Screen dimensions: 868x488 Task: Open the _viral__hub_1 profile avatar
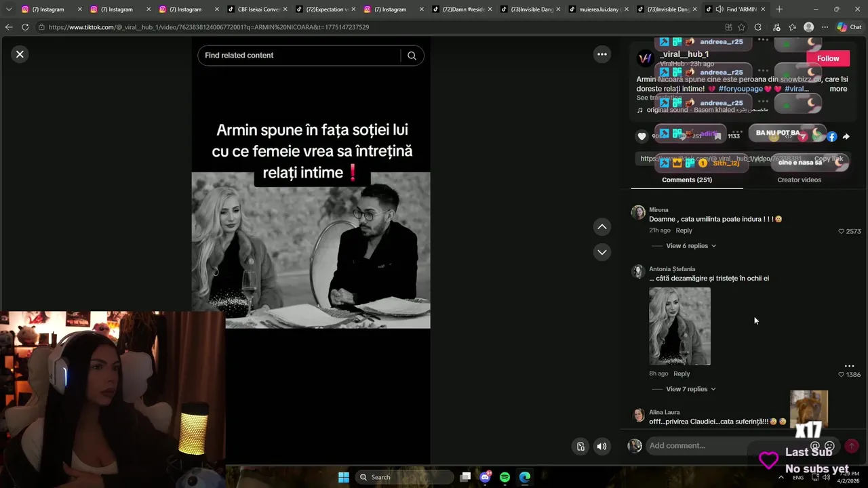point(645,58)
